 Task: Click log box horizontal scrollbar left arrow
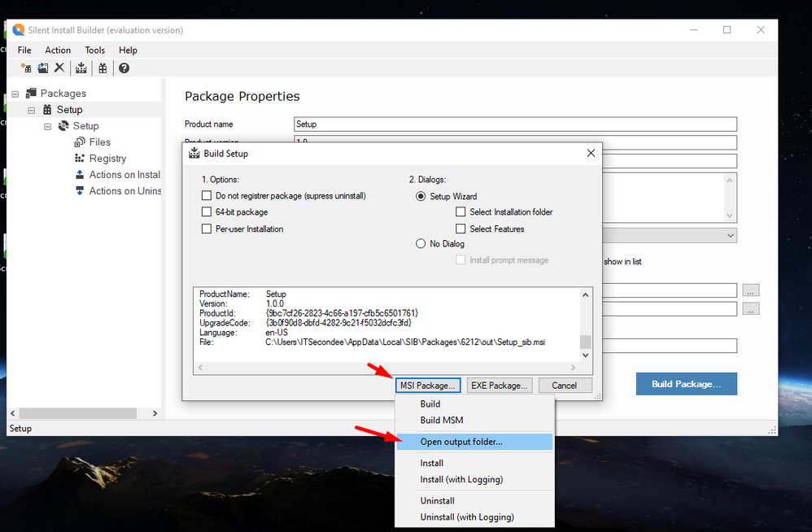[200, 368]
